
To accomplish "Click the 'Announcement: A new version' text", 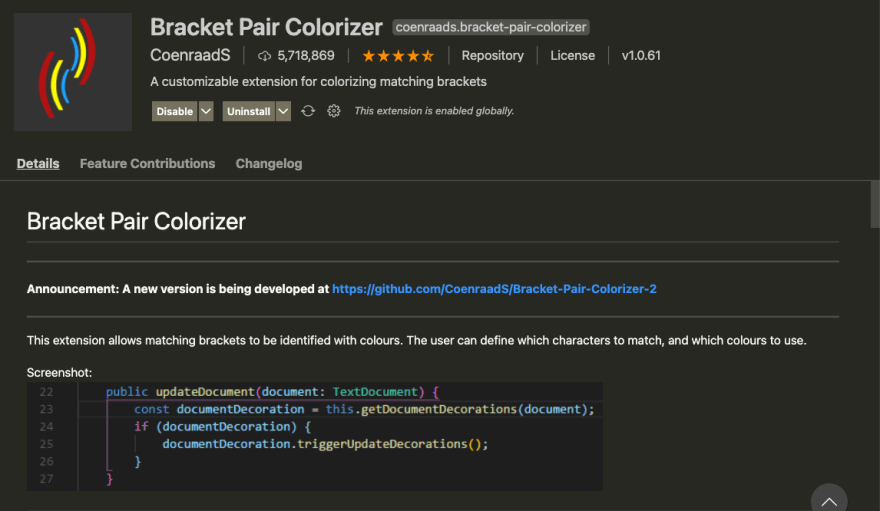I will [x=178, y=289].
